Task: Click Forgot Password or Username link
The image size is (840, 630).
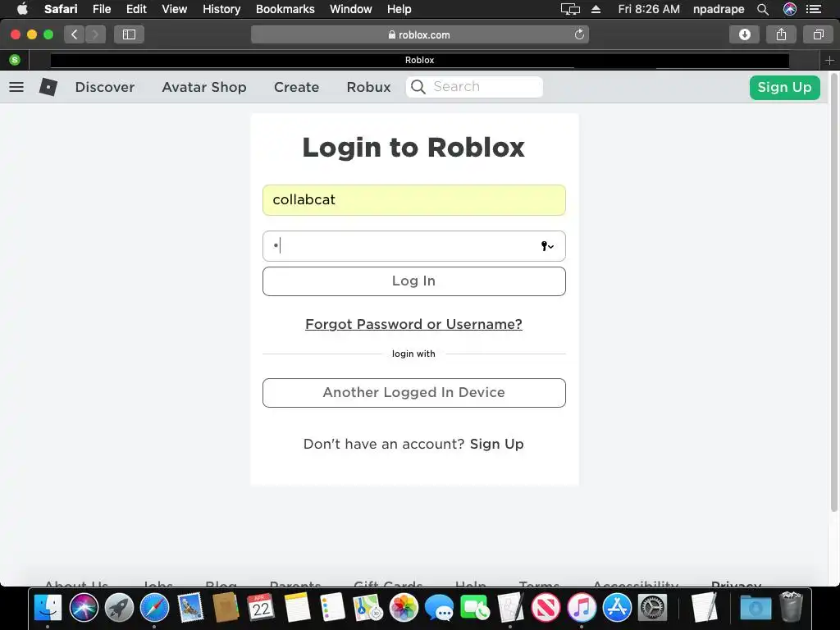Action: click(x=413, y=324)
